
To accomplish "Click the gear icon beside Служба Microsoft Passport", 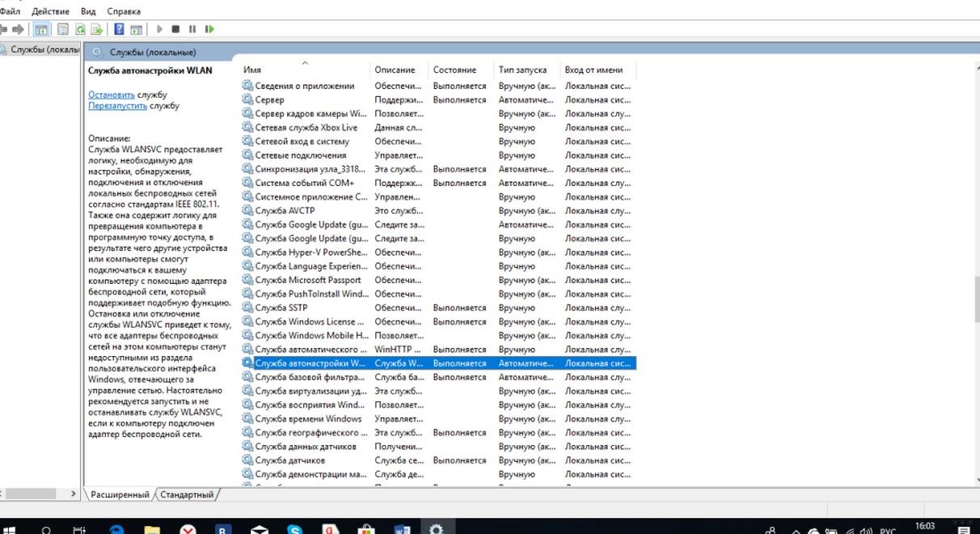I will point(247,280).
